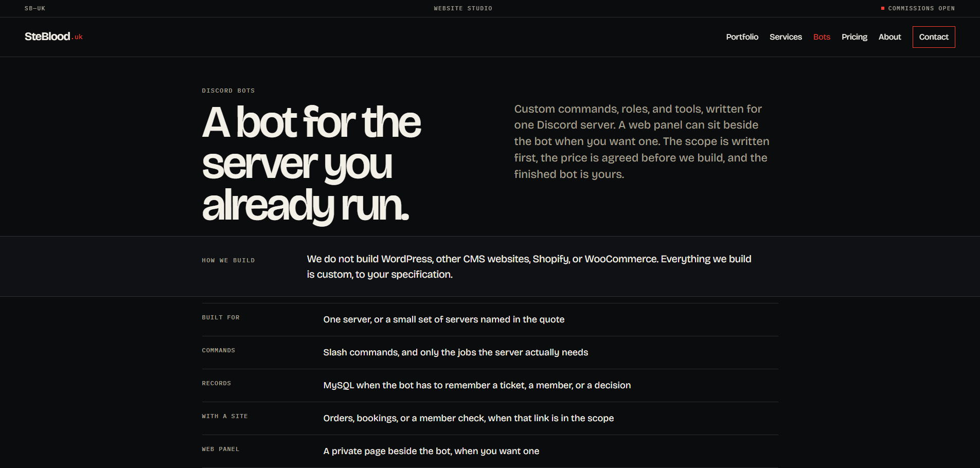This screenshot has width=980, height=468.
Task: Select the Commands row description
Action: click(455, 352)
